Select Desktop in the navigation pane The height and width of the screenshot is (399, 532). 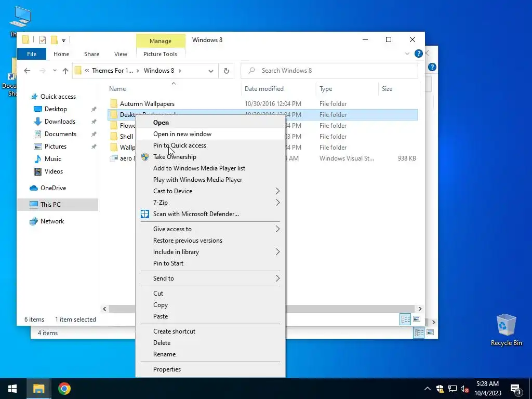pos(56,109)
